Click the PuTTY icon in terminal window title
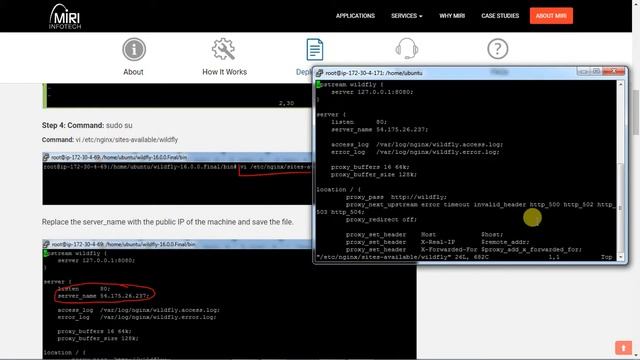Screen dimensions: 640x360 click(319, 73)
